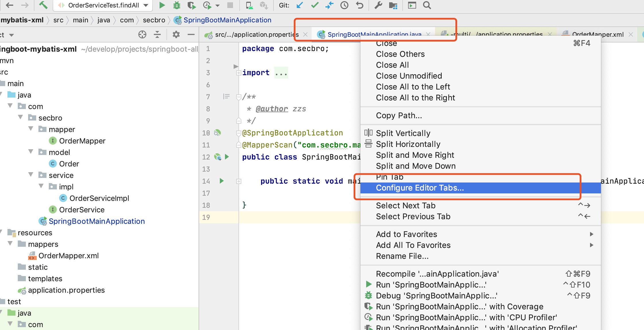Image resolution: width=644 pixels, height=330 pixels.
Task: Click the Stop square button
Action: click(230, 5)
